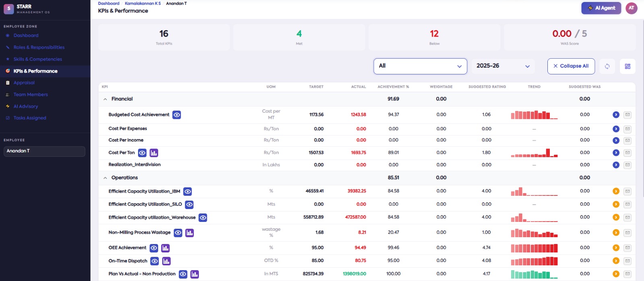Viewport: 644px width, 281px height.
Task: Click the refresh icon beside Collapse All
Action: click(x=607, y=66)
